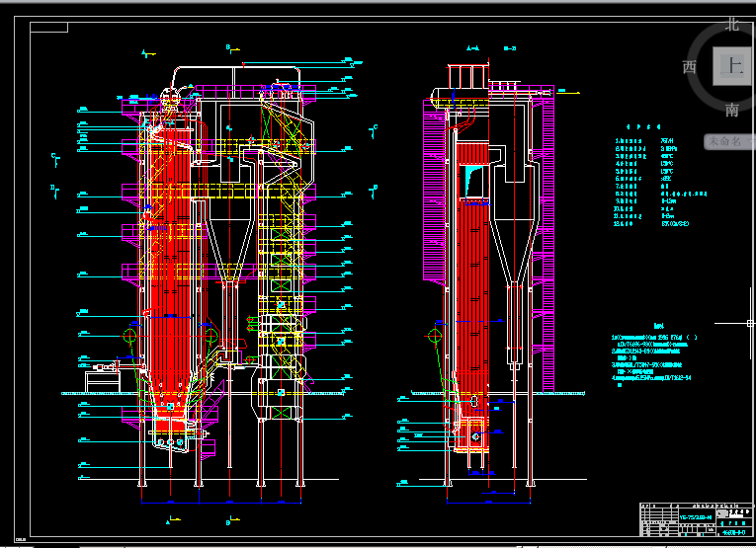Select the white cyclone cone in the left view
Viewport: 756px width, 548px height.
227,237
